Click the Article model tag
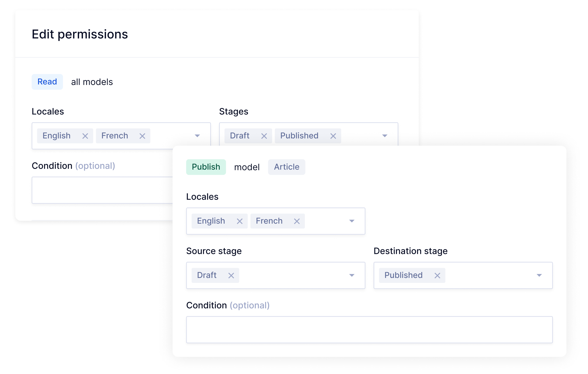588x374 pixels. (286, 167)
